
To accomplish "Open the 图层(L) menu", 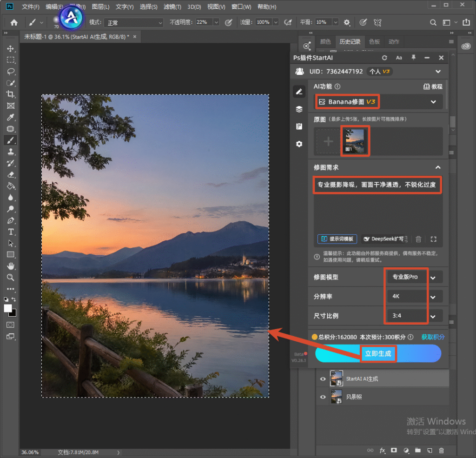I will tap(100, 7).
